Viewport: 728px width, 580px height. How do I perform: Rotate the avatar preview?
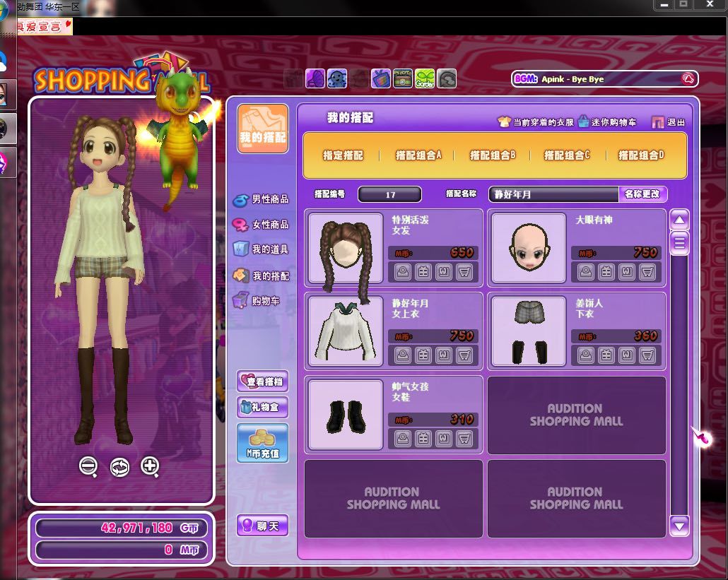[x=119, y=467]
